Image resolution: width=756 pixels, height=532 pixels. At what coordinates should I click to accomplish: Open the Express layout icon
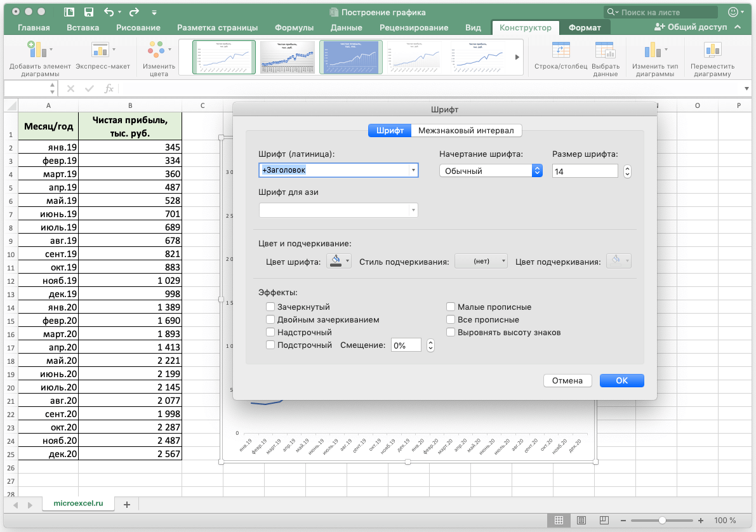(100, 49)
